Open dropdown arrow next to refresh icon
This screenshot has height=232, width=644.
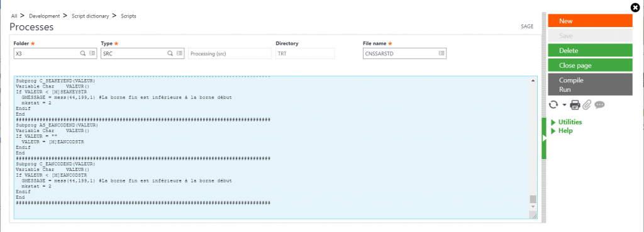pos(564,105)
